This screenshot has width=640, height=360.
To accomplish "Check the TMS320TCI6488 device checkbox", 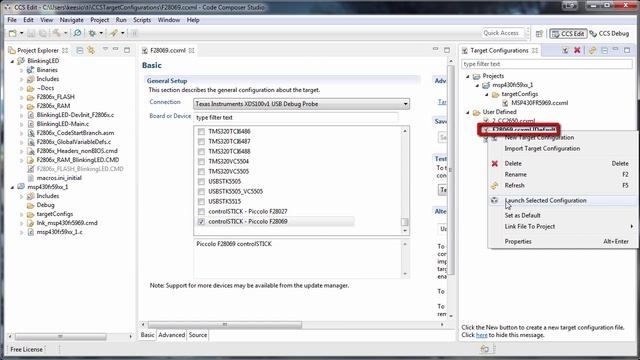I will (x=201, y=151).
